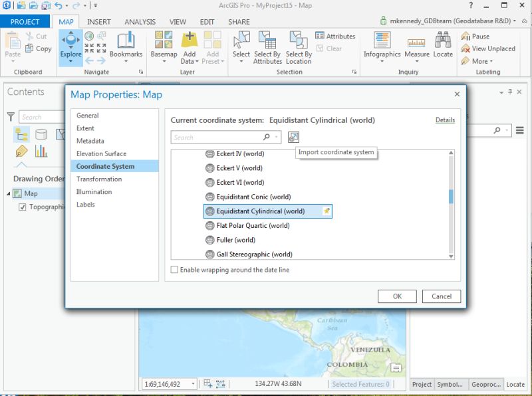Click OK in Map Properties dialog
The height and width of the screenshot is (396, 532).
point(397,296)
